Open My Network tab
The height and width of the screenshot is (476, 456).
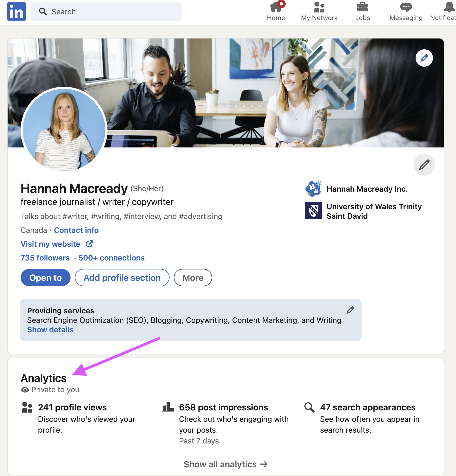(x=319, y=11)
